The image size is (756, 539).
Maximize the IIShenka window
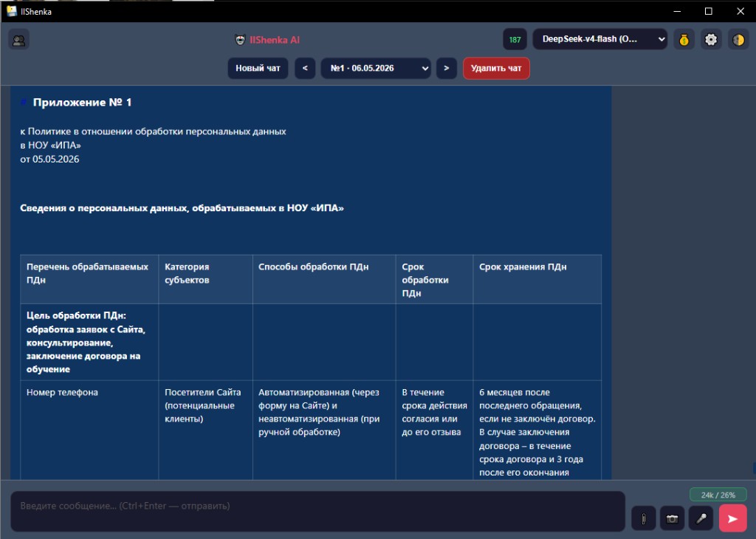coord(708,11)
